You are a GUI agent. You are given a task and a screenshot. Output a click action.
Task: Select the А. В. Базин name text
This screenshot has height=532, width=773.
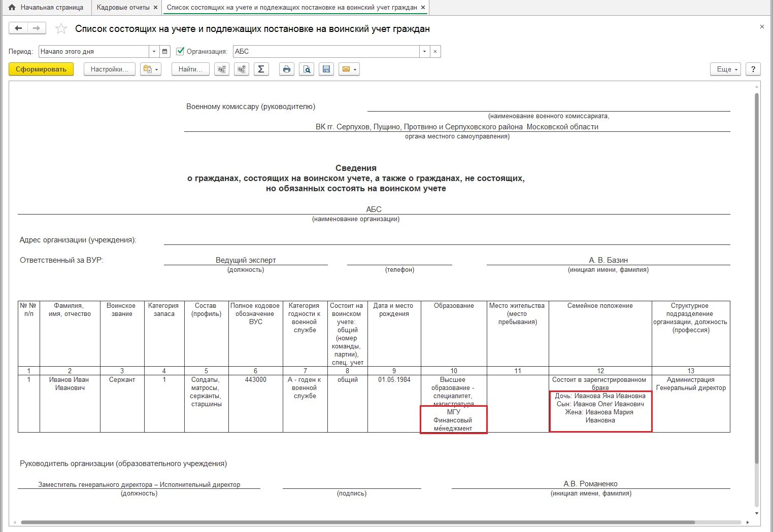[608, 260]
